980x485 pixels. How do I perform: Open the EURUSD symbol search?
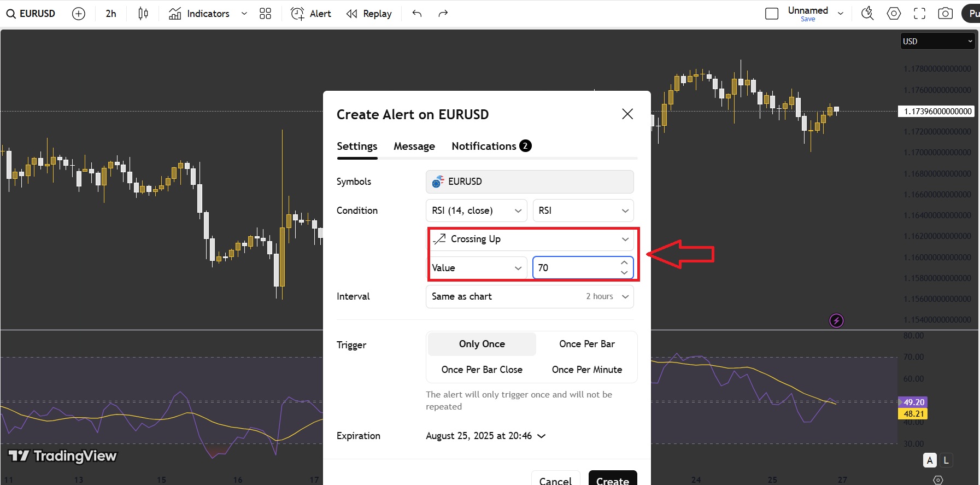click(31, 14)
